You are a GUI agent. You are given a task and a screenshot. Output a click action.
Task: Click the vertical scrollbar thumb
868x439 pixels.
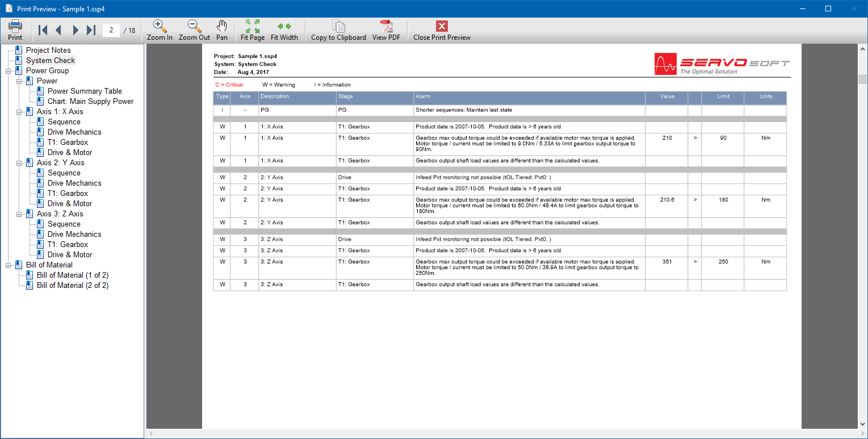tap(862, 79)
